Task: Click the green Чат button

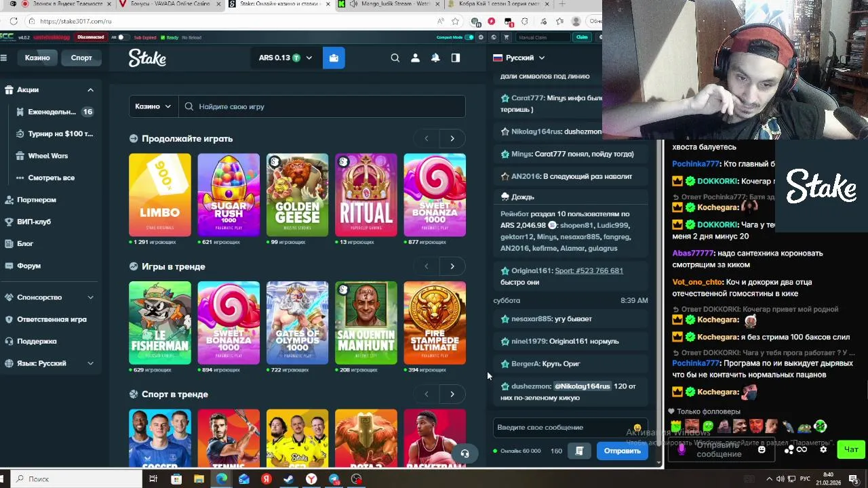Action: click(851, 449)
